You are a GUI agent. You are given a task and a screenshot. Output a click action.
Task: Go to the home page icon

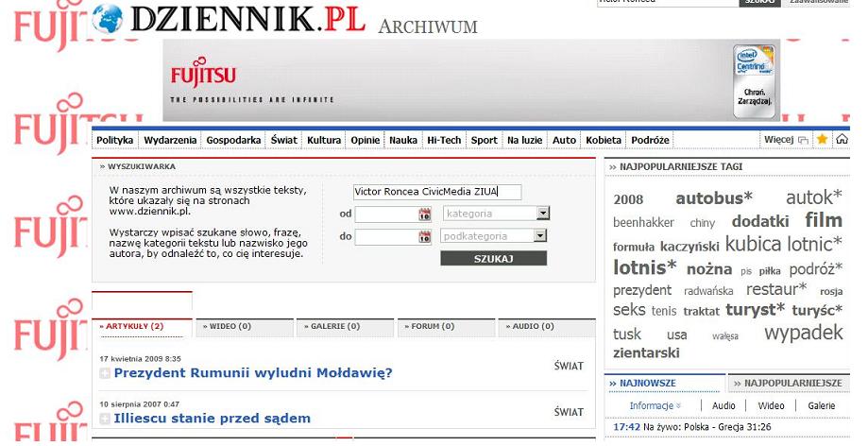pyautogui.click(x=842, y=140)
